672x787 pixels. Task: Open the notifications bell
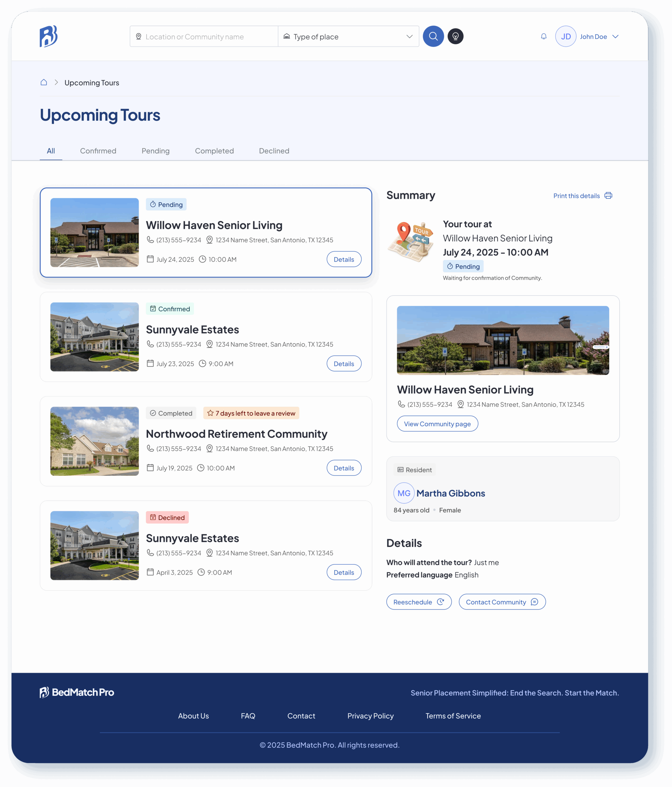click(544, 37)
